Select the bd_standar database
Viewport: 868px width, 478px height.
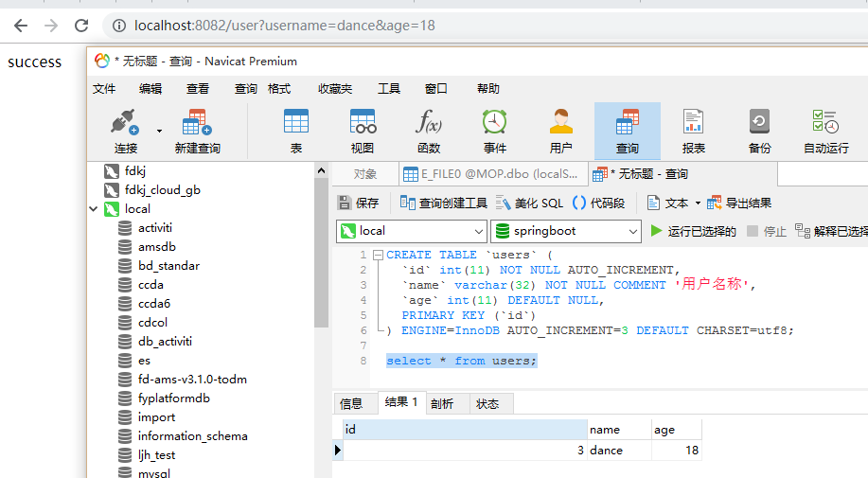click(x=168, y=266)
